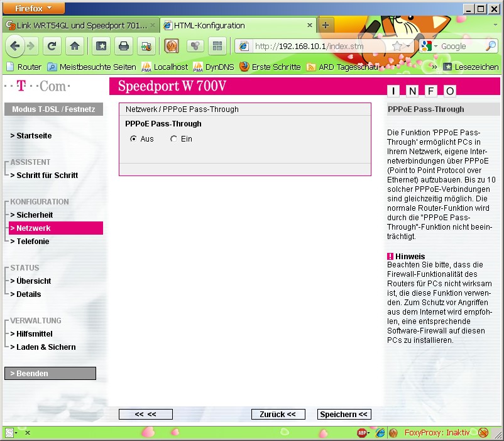Viewport: 504px width, 441px height.
Task: Click the IE Tab icon in the address bar
Action: [244, 47]
